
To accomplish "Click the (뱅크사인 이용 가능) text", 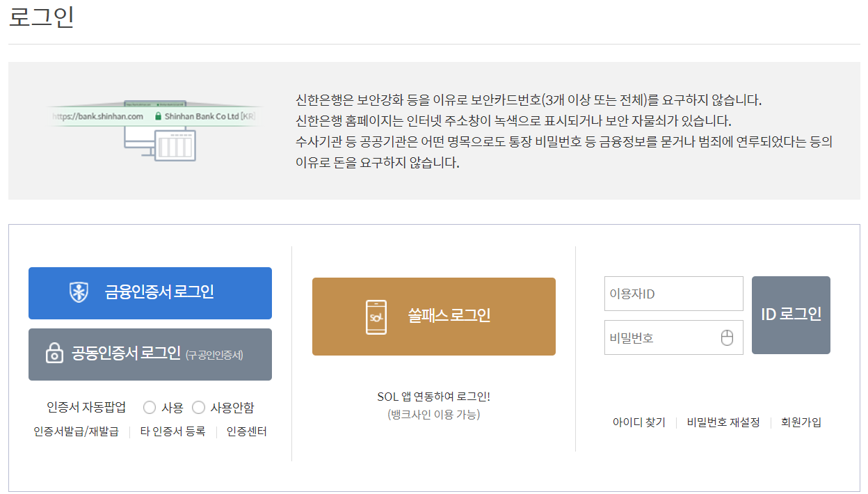I will 434,415.
